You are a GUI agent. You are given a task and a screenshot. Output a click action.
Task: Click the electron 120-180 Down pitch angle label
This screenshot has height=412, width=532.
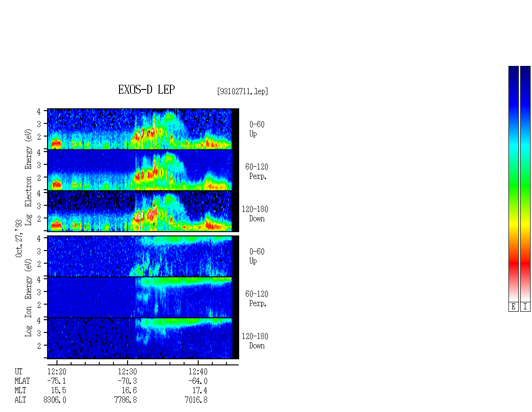click(255, 214)
